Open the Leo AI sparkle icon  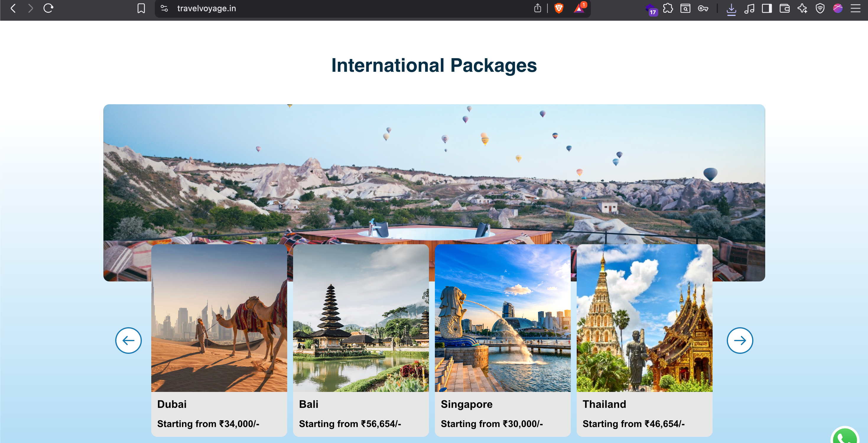point(802,9)
